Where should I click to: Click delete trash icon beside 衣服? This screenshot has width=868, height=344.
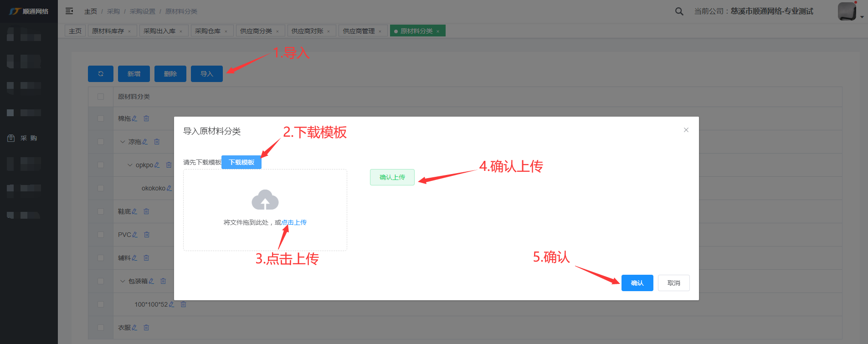click(x=146, y=328)
